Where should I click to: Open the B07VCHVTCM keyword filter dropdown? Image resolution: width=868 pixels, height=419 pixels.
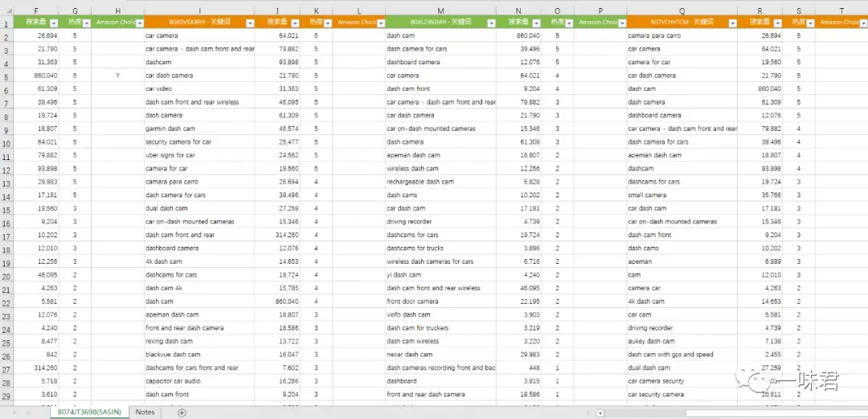[732, 23]
